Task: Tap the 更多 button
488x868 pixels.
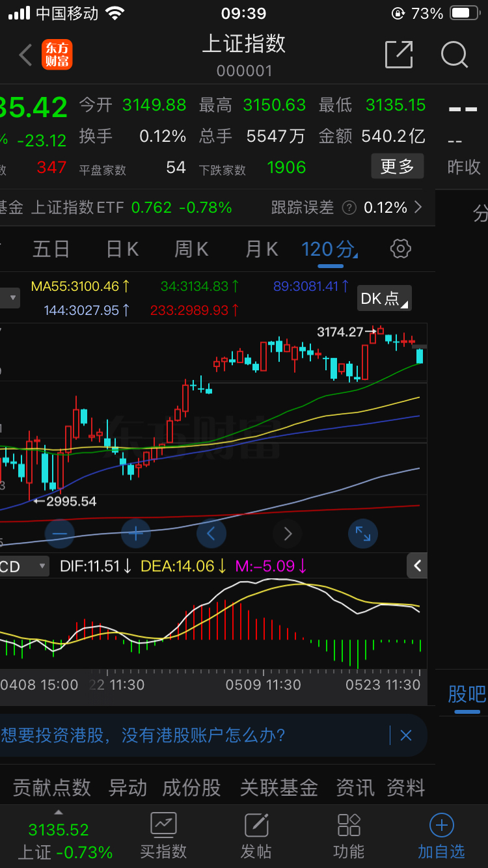Action: point(398,167)
